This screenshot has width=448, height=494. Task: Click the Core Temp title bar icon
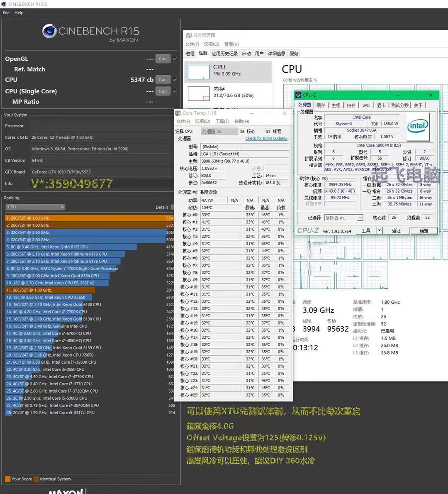click(x=178, y=113)
